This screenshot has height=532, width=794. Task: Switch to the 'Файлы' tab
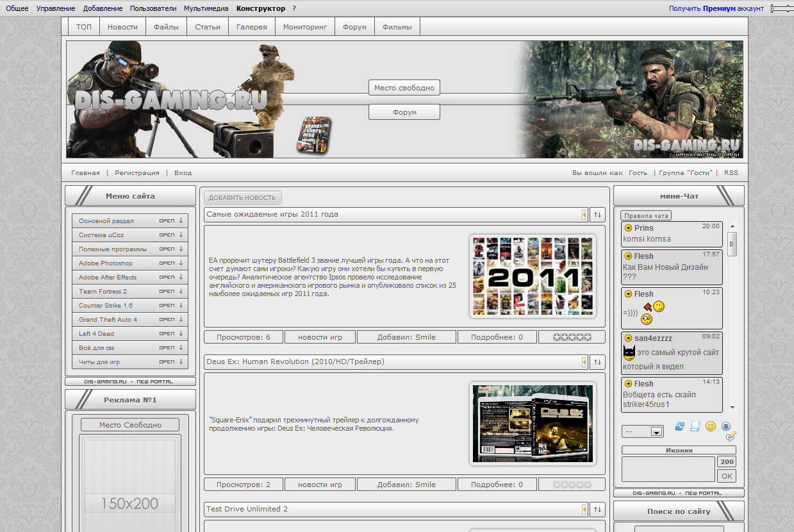point(166,27)
